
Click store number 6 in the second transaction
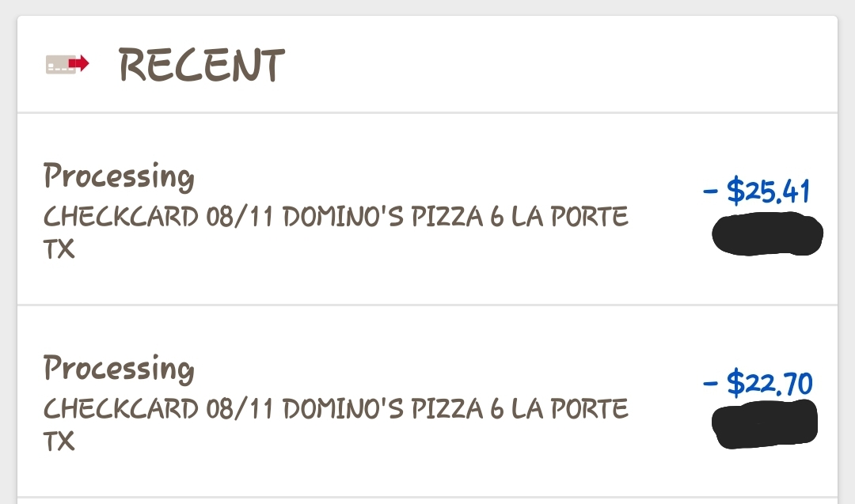496,409
